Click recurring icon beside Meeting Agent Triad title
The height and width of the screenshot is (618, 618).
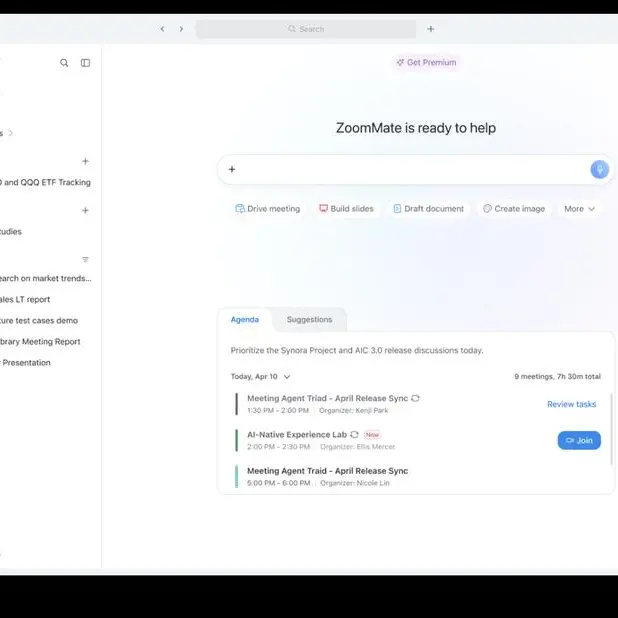click(415, 398)
